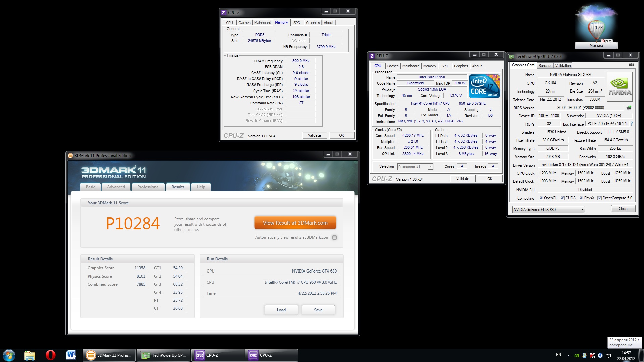Click the NVIDIA logo in GPU-Z
The image size is (644, 362).
[620, 86]
